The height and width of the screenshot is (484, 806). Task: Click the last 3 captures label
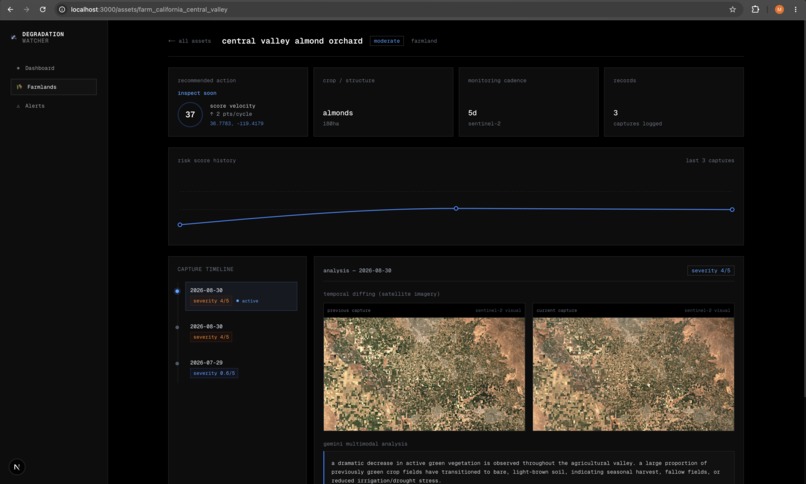[710, 160]
